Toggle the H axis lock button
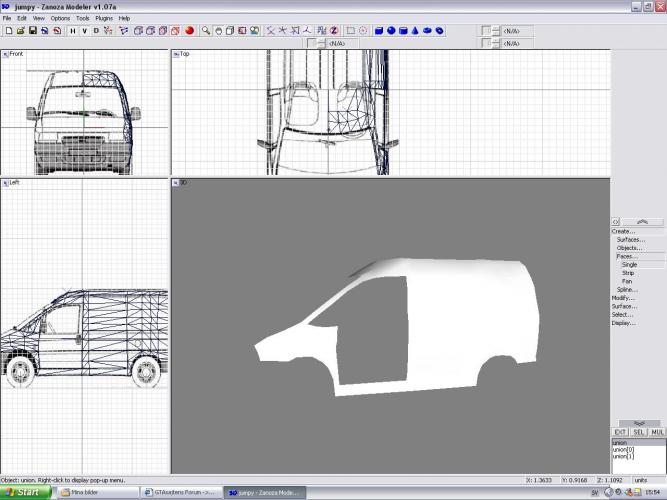The image size is (667, 500). pos(73,31)
